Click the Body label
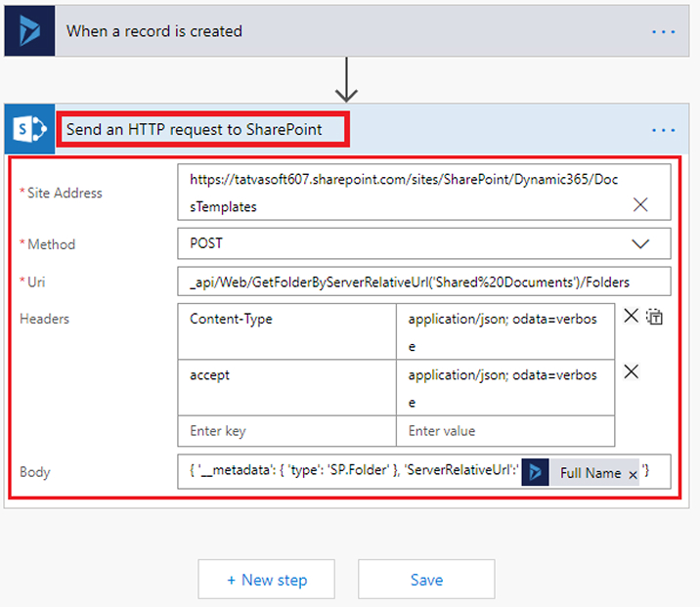Viewport: 700px width, 607px height. point(35,472)
